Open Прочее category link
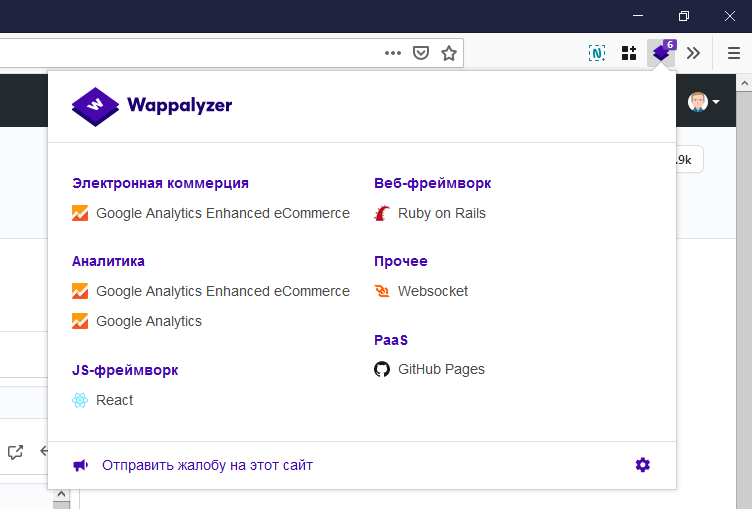This screenshot has height=509, width=752. click(400, 261)
